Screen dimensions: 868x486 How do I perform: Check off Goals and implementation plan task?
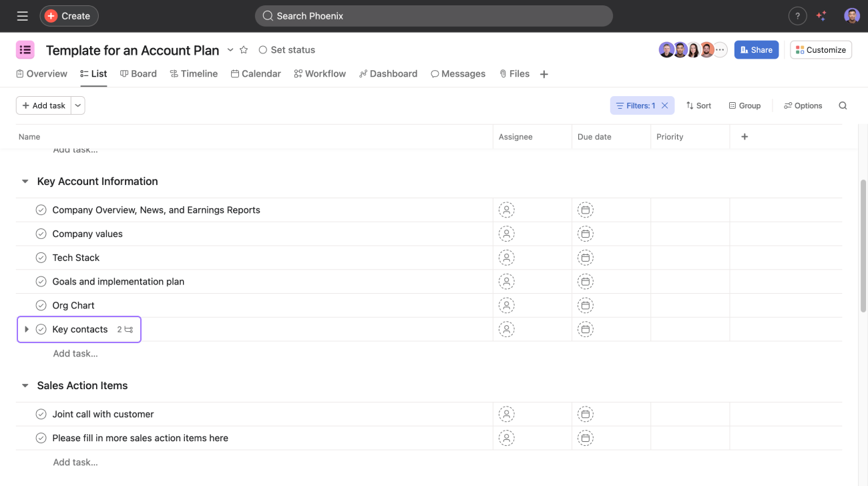click(41, 282)
